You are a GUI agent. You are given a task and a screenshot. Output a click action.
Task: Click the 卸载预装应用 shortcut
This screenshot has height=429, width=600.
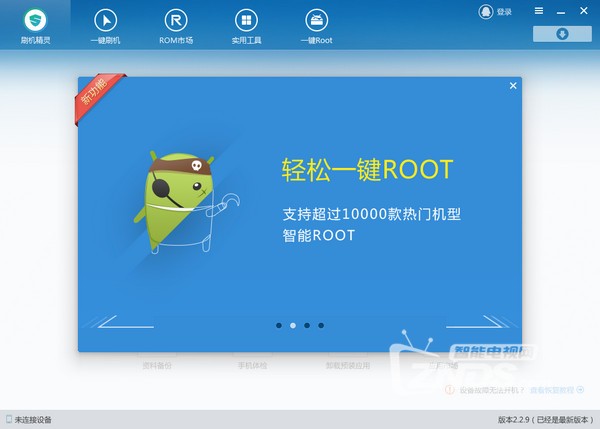coord(348,365)
